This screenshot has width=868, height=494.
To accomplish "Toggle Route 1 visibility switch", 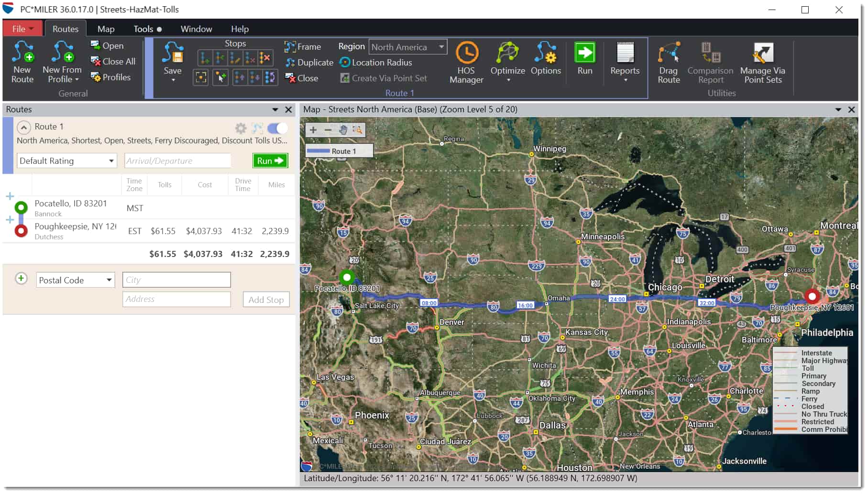I will coord(278,128).
